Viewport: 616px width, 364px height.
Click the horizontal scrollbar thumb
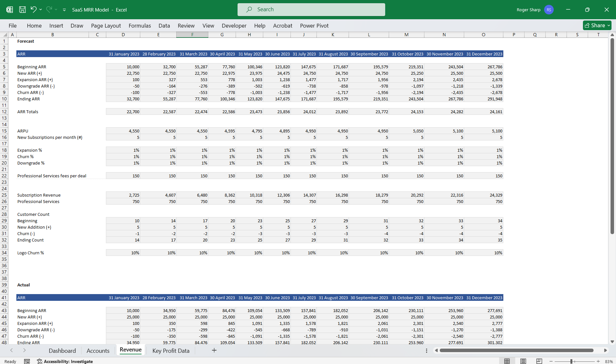pyautogui.click(x=516, y=351)
